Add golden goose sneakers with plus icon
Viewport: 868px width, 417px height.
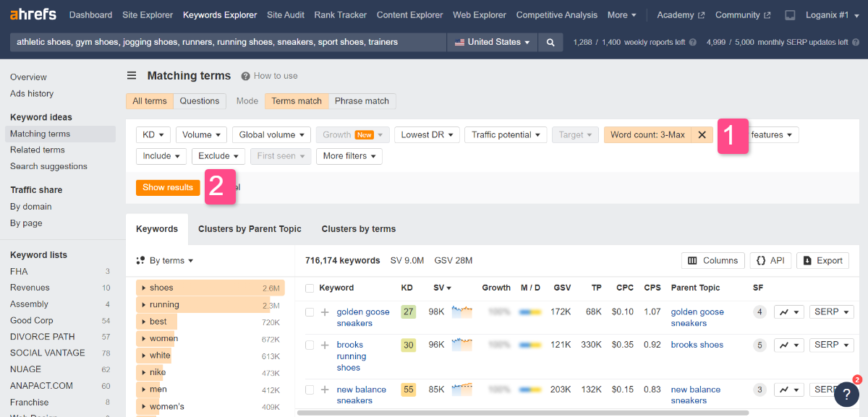tap(325, 312)
